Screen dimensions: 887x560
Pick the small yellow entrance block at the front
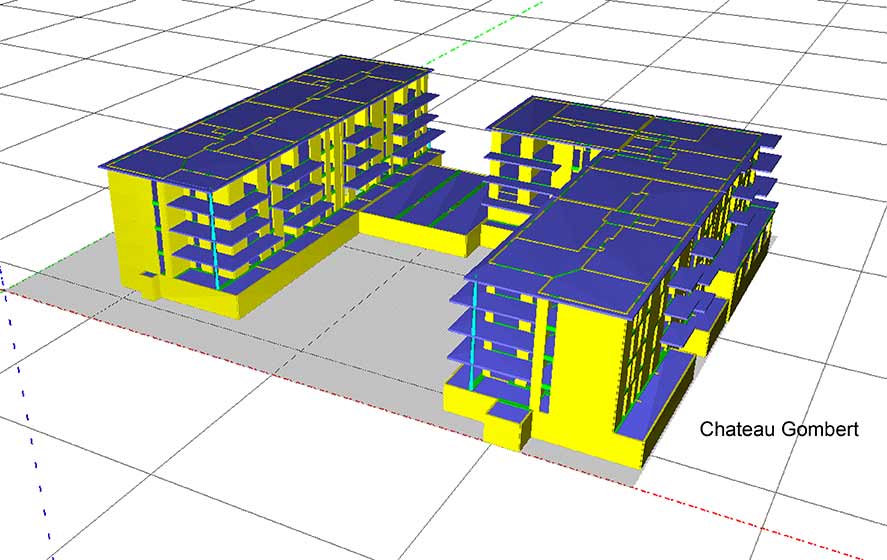pyautogui.click(x=506, y=425)
